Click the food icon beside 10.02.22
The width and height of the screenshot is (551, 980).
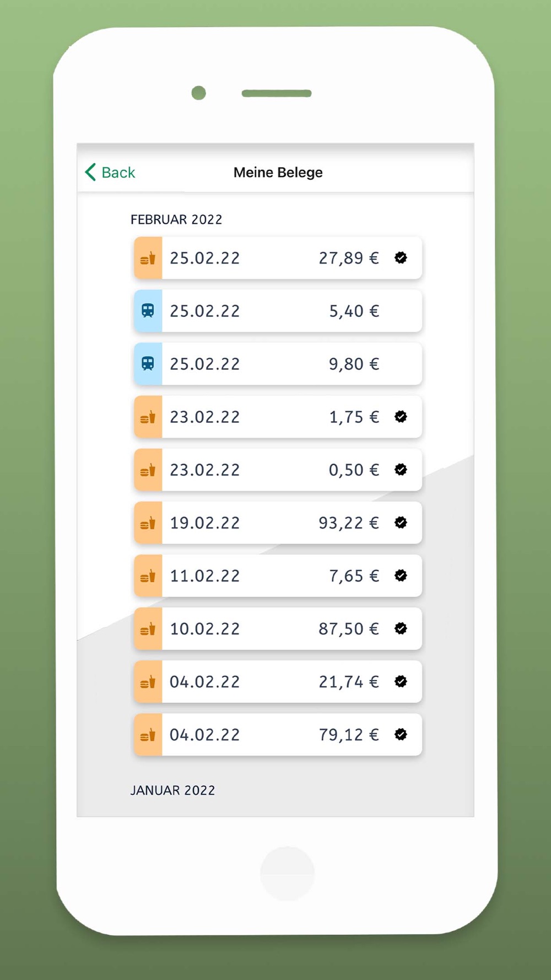coord(148,629)
